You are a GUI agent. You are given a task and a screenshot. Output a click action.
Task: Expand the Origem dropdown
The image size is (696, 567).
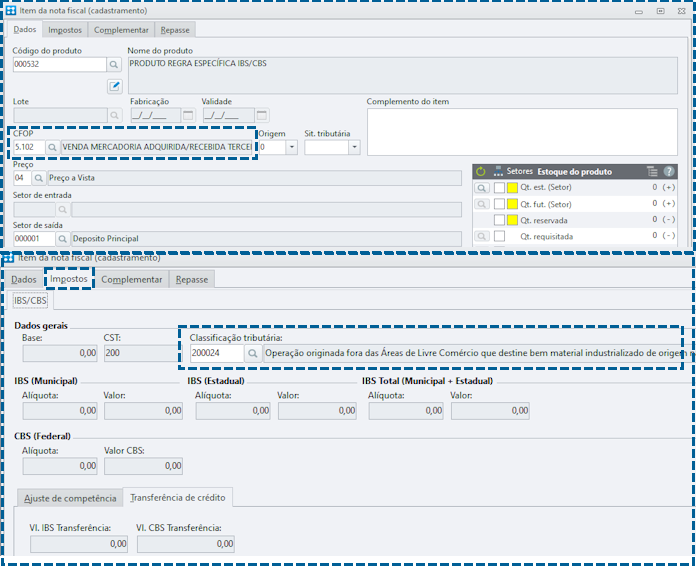pyautogui.click(x=292, y=147)
